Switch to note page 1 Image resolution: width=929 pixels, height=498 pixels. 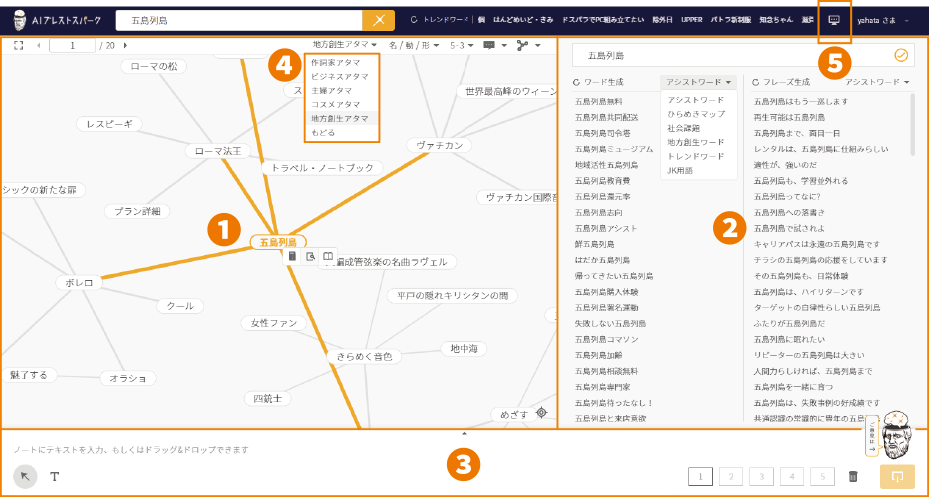click(x=700, y=476)
